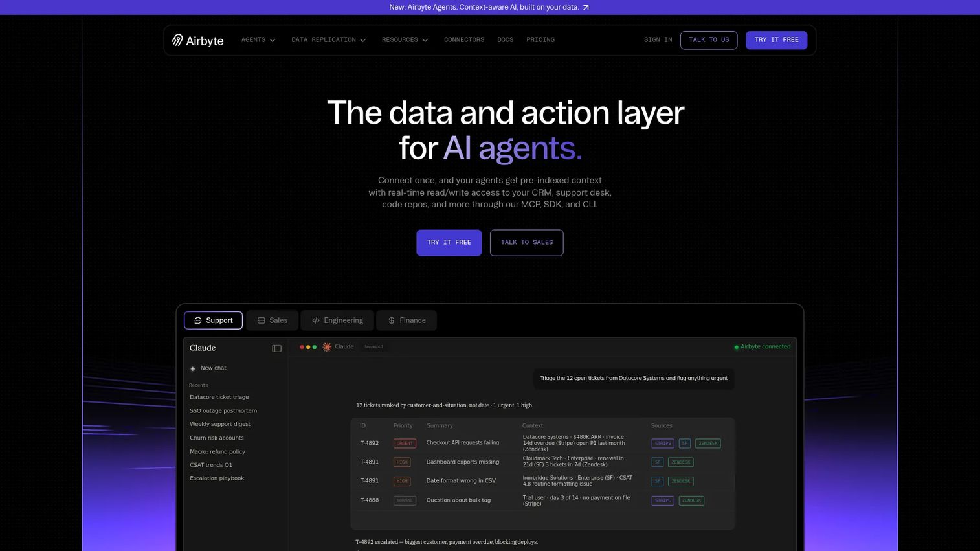Open 'Macro: refund policy' chat
The width and height of the screenshot is (980, 551).
(x=217, y=452)
